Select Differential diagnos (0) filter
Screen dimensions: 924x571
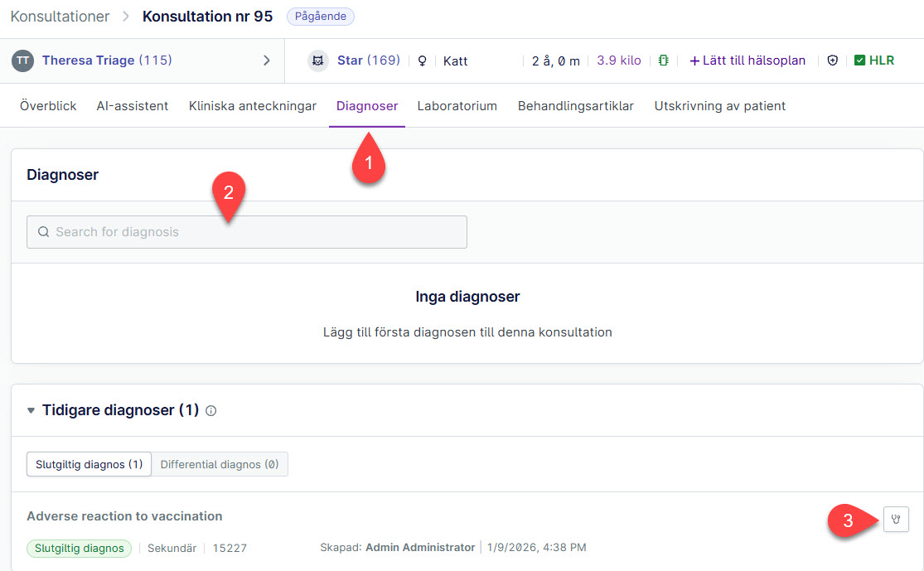[x=220, y=464]
